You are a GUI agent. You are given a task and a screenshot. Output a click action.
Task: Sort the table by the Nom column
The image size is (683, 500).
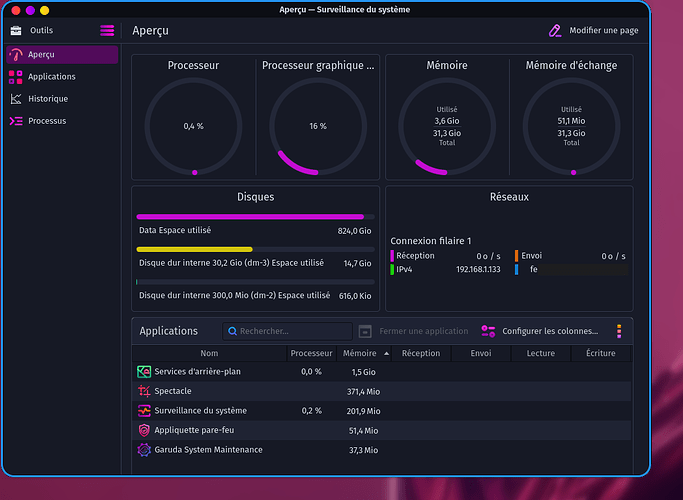[209, 353]
